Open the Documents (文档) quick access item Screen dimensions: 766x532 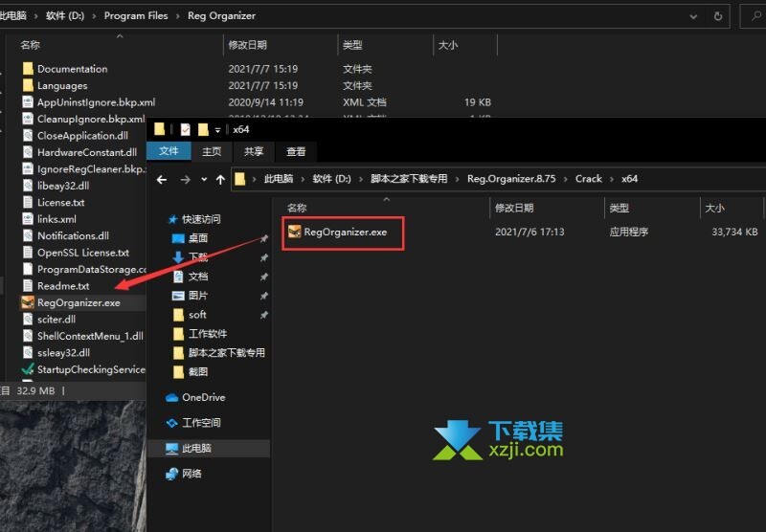(x=198, y=277)
